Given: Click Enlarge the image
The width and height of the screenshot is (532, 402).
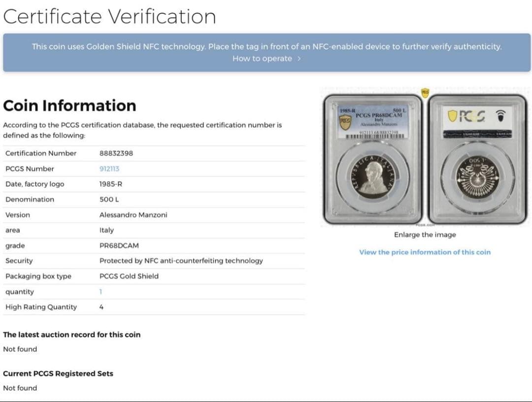Looking at the screenshot, I should (425, 235).
